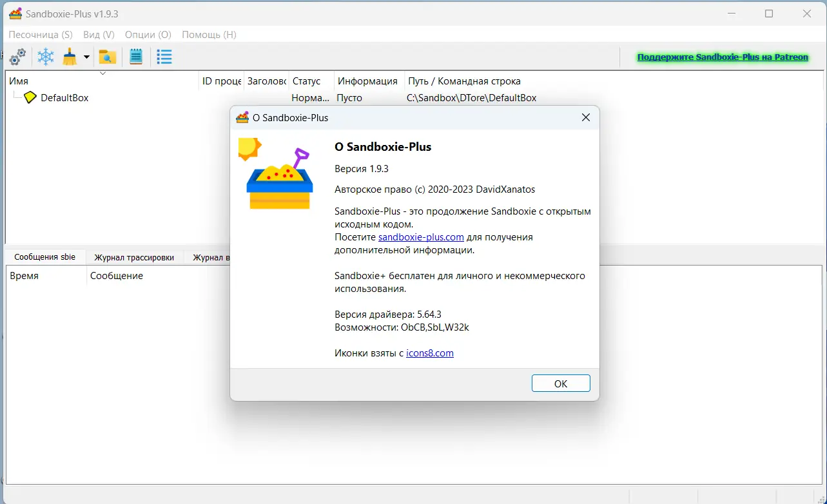Click the Норма... status cell
This screenshot has height=504, width=827.
[311, 98]
